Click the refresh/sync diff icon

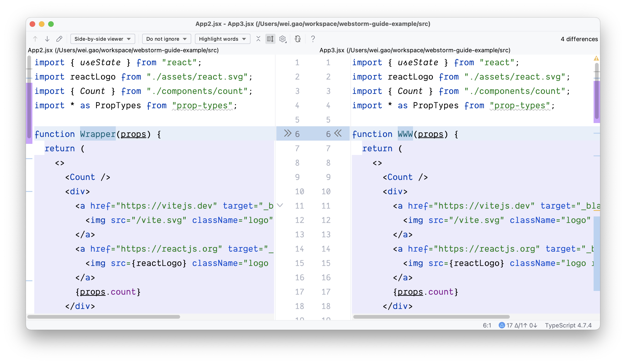297,39
